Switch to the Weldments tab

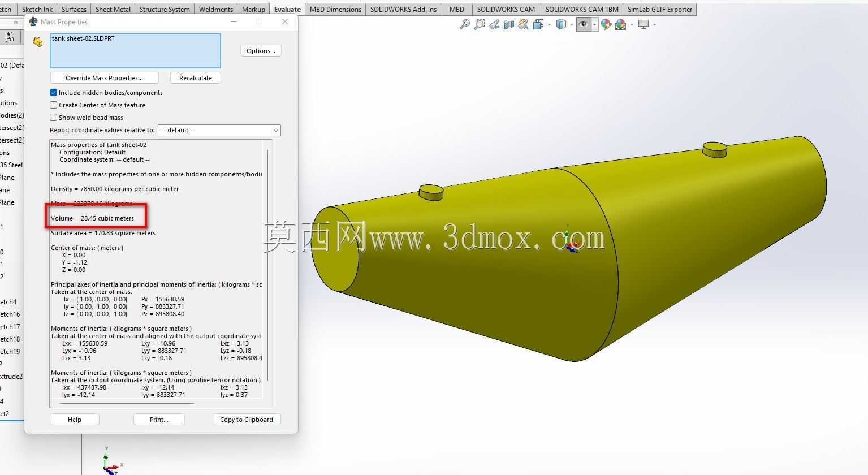coord(216,9)
